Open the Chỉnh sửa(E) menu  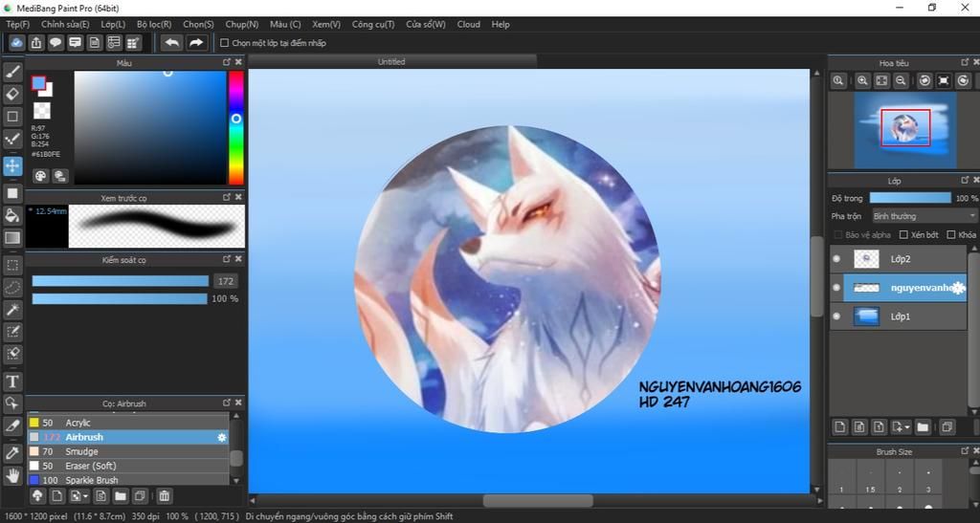(65, 24)
